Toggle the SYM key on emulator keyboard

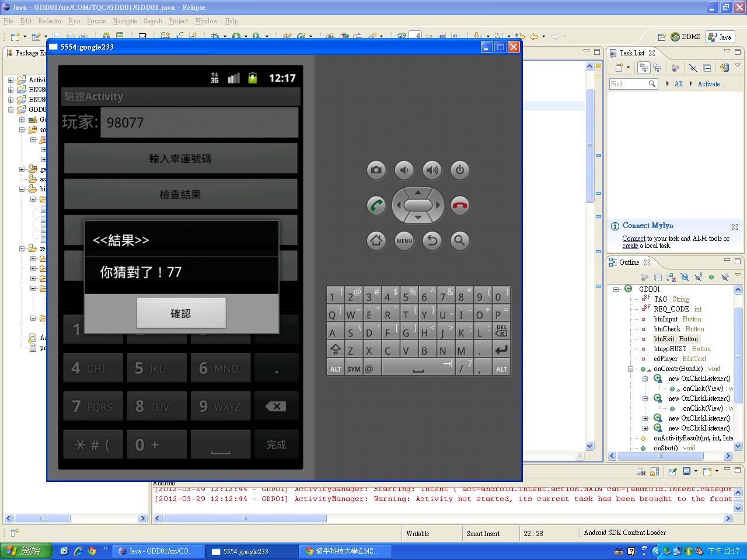click(354, 369)
